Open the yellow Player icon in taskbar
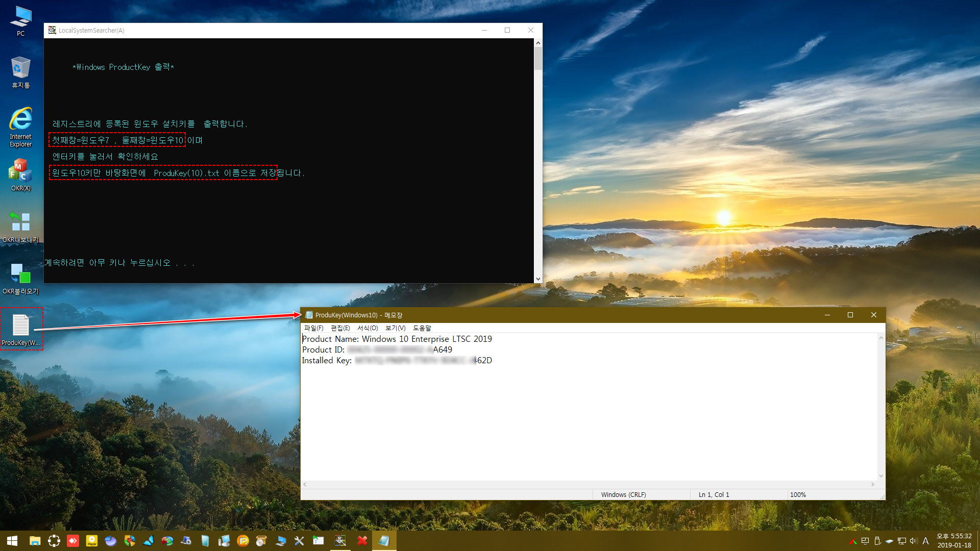This screenshot has width=980, height=551. click(x=92, y=541)
